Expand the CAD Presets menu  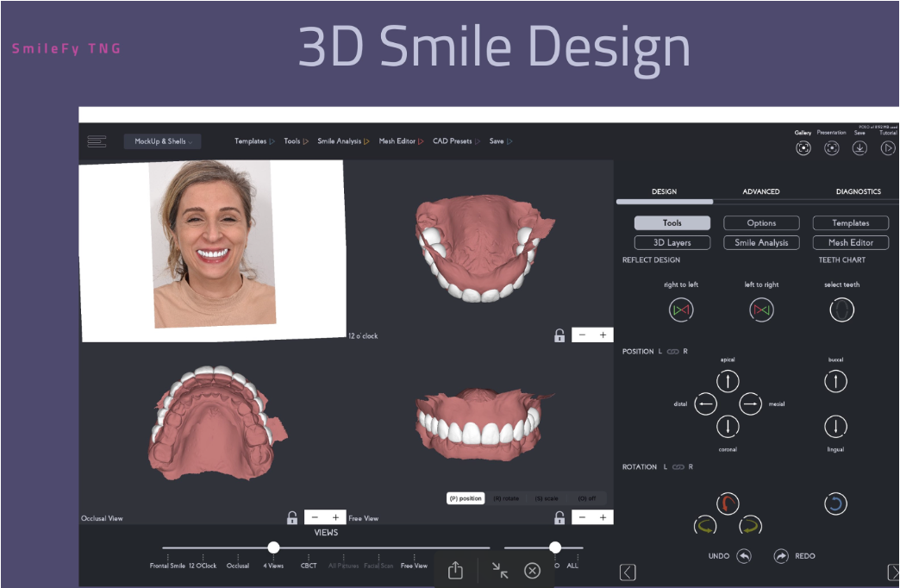tap(456, 141)
